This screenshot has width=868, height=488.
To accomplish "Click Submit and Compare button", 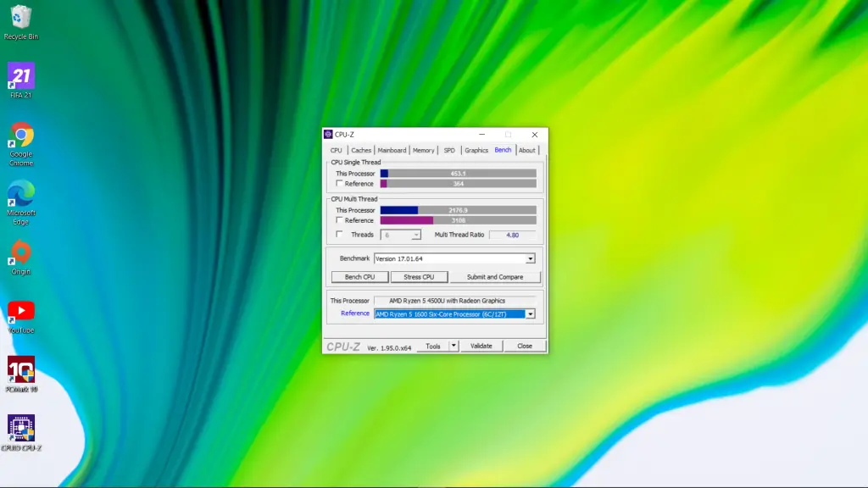I will pyautogui.click(x=495, y=277).
